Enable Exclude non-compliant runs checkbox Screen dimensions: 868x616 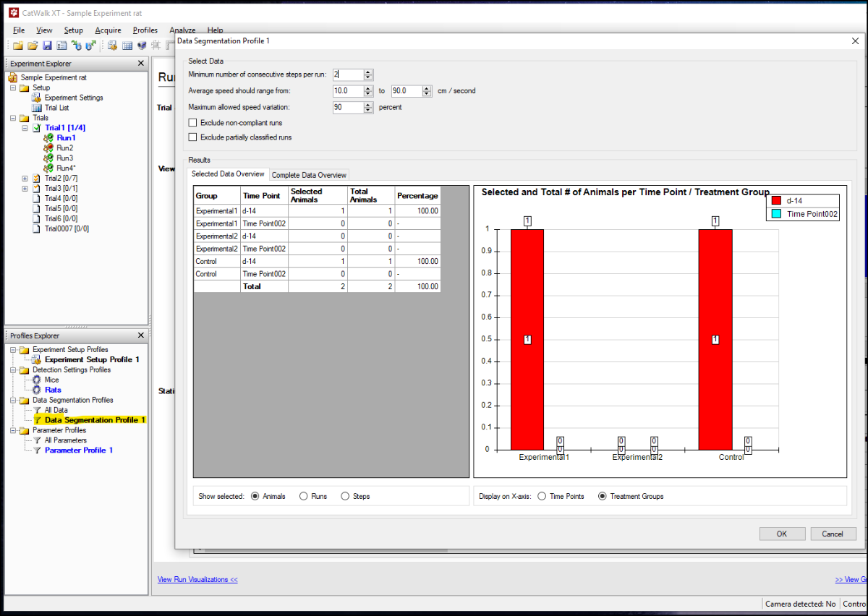click(192, 123)
